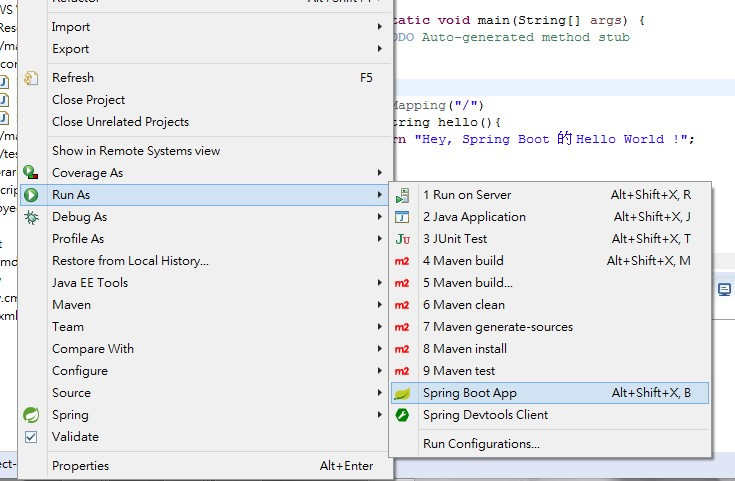Click the hello() method line in editor
The width and height of the screenshot is (735, 481).
[x=446, y=122]
